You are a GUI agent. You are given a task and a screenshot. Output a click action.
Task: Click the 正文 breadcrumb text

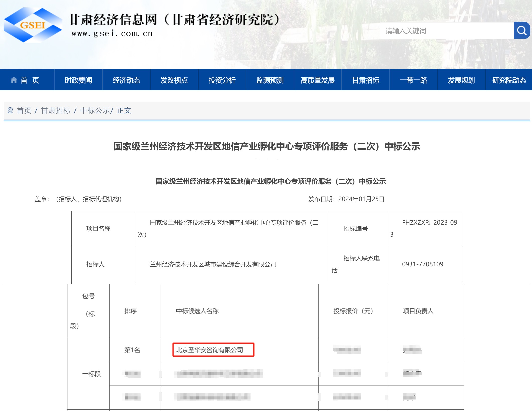[x=124, y=111]
